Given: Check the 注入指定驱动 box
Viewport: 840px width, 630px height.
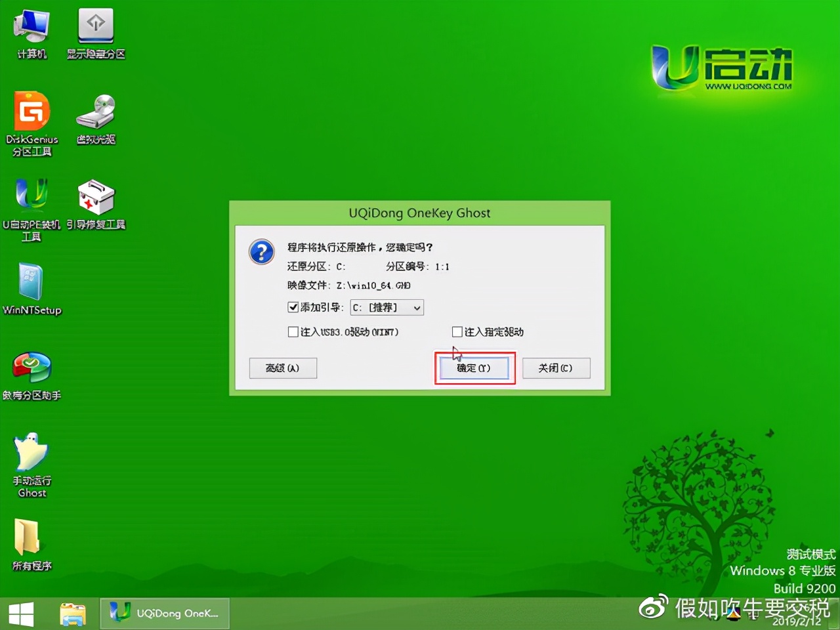Looking at the screenshot, I should tap(456, 331).
